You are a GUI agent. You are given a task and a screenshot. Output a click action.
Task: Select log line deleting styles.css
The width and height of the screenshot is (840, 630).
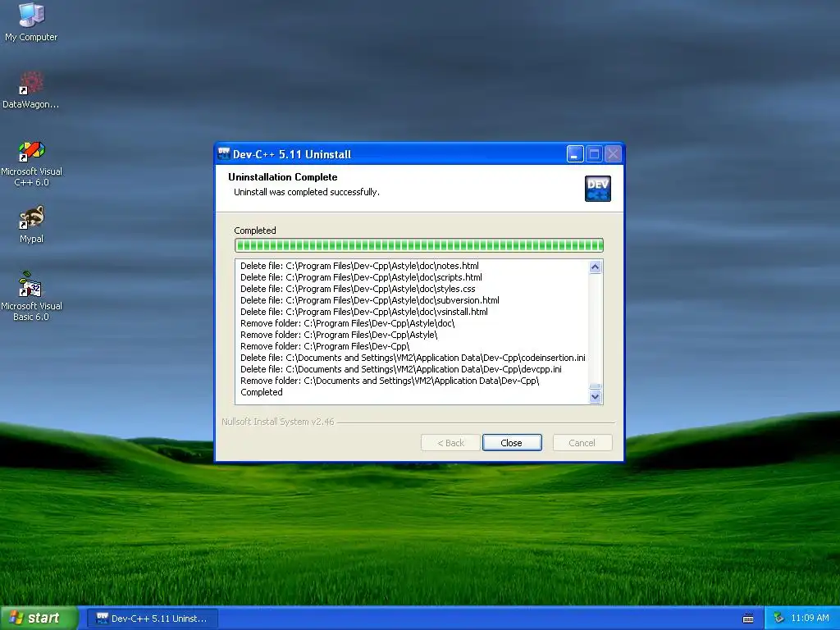(358, 289)
